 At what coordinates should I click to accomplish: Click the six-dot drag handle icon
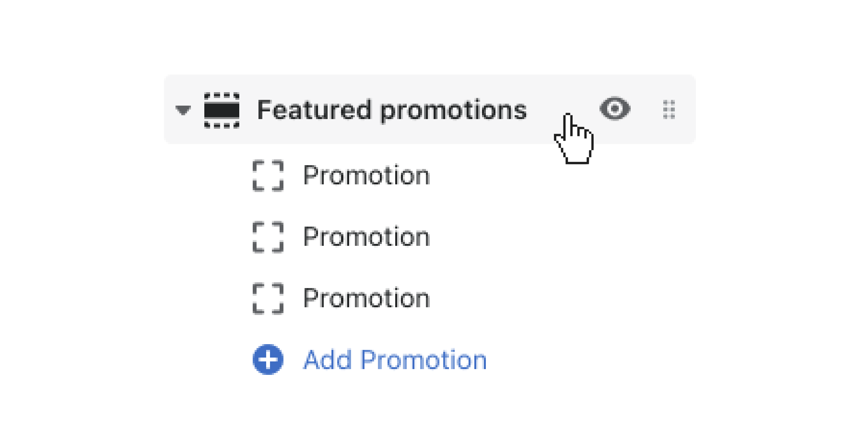[668, 109]
